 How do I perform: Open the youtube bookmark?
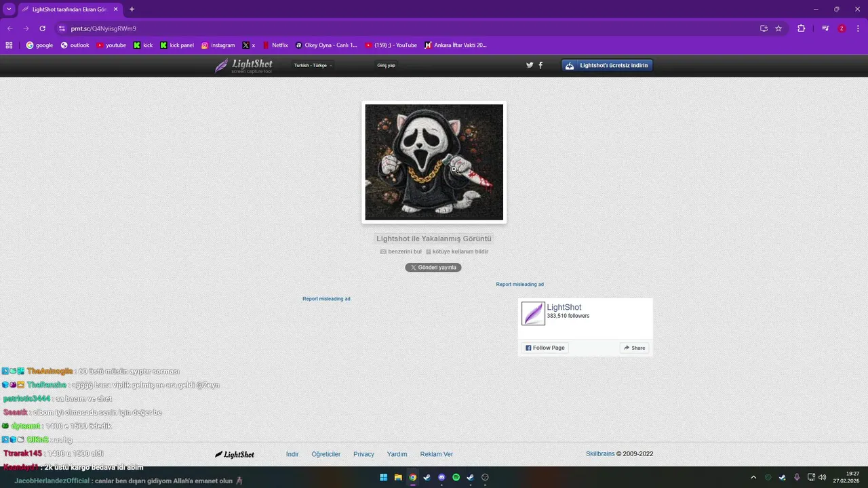tap(111, 45)
